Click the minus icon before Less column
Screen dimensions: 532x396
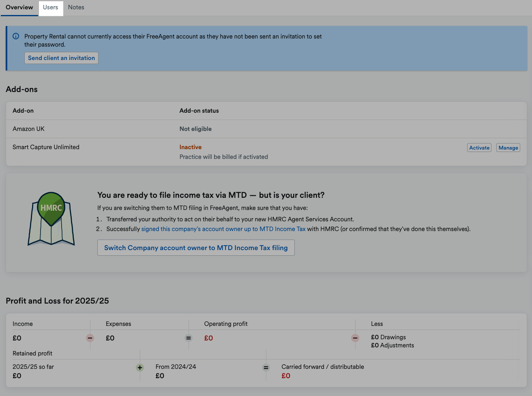point(355,338)
